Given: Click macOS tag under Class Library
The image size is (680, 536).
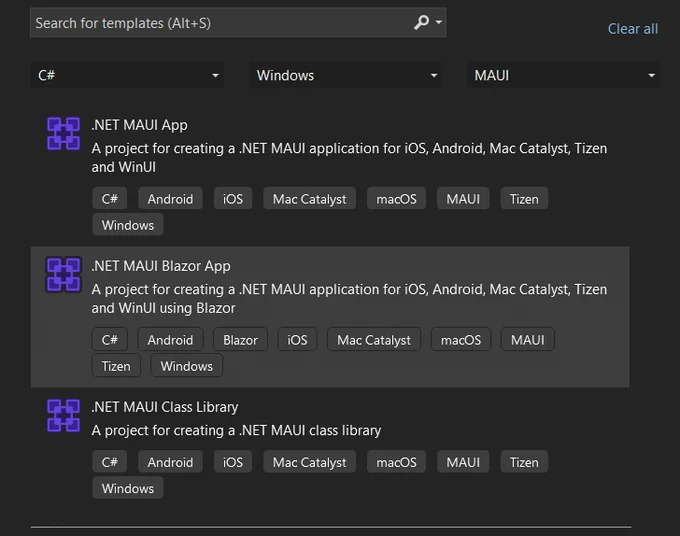Looking at the screenshot, I should (396, 462).
